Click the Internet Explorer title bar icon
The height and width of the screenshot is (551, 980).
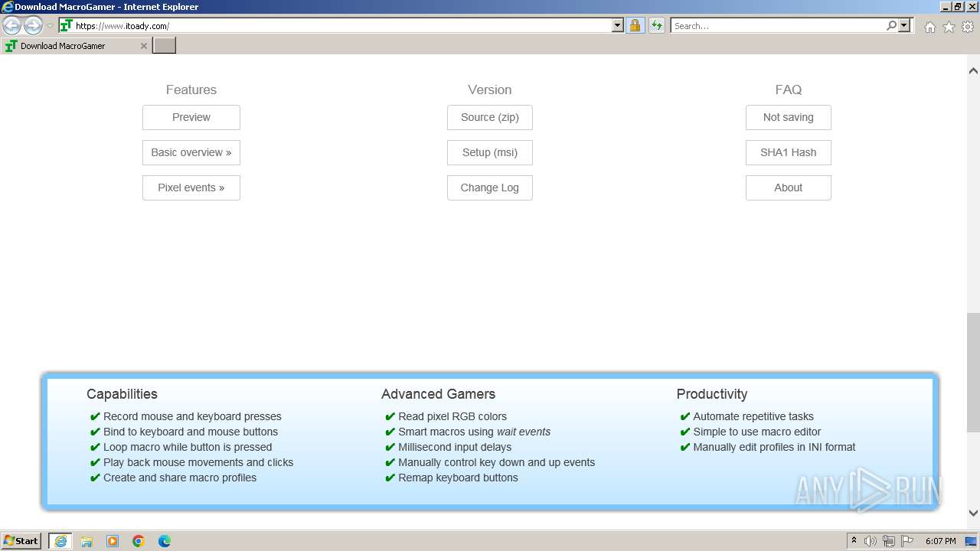click(8, 7)
